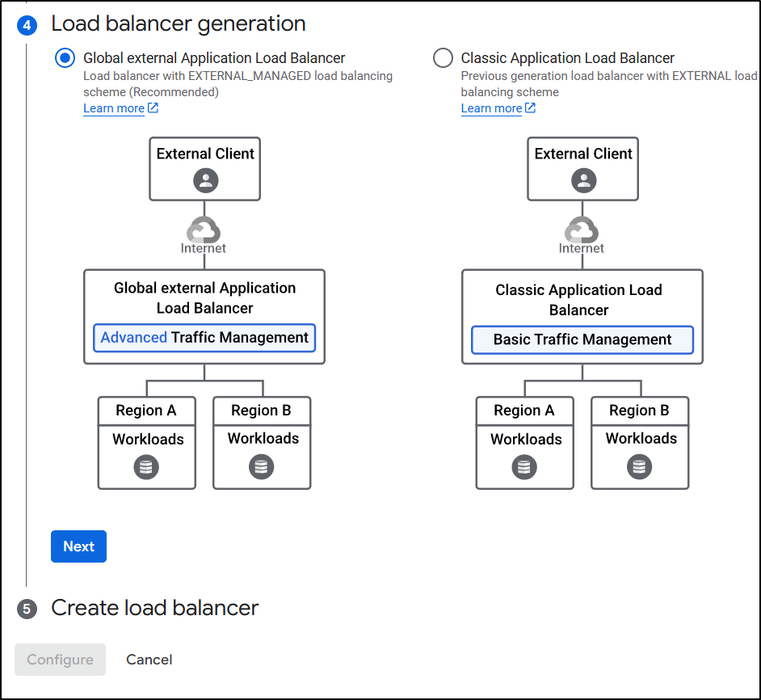Click Internet cloud icon in left diagram
The width and height of the screenshot is (761, 700).
[204, 230]
